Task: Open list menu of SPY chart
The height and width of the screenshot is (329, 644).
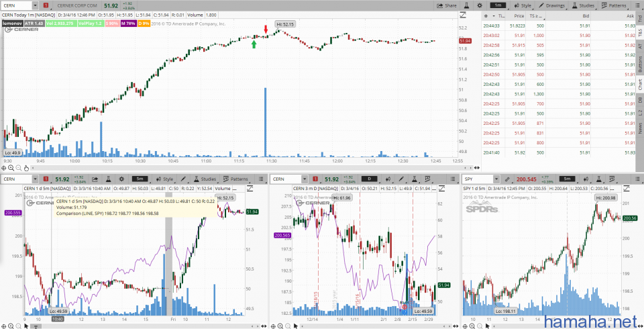Action: tap(637, 179)
